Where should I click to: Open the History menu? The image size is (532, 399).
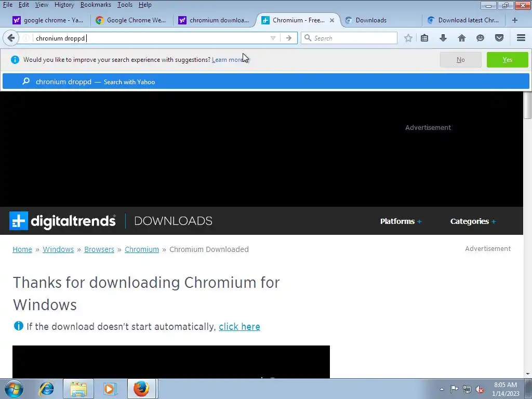coord(64,5)
